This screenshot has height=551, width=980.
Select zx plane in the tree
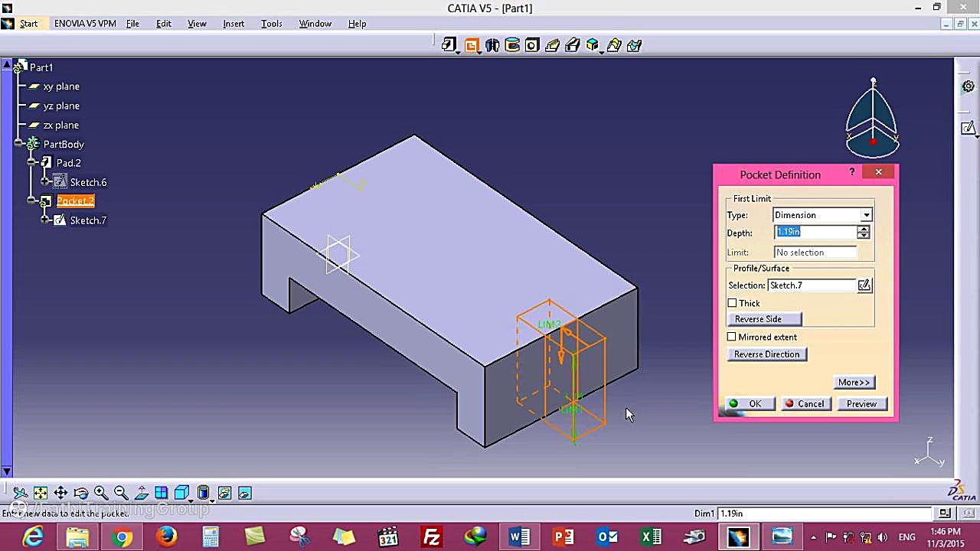[x=61, y=125]
